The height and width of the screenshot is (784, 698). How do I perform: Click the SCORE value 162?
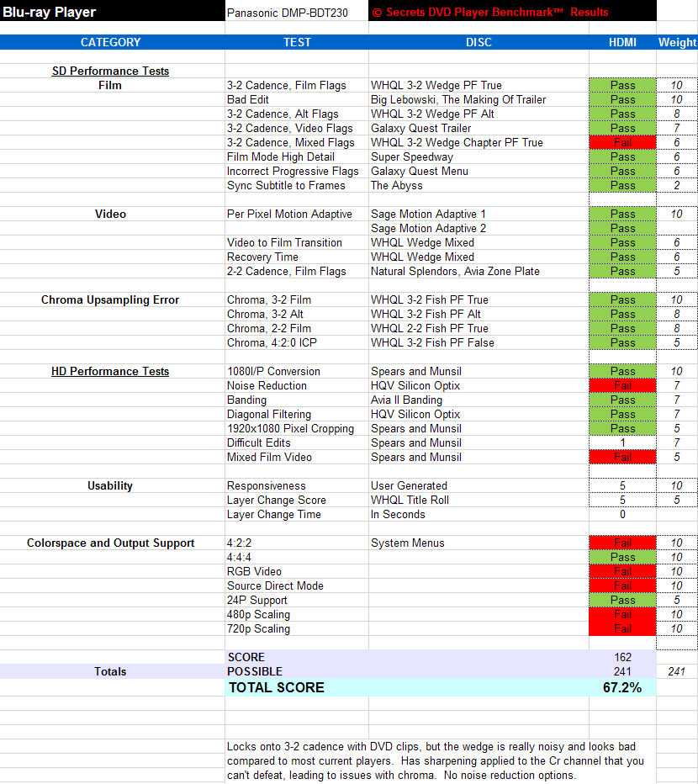pos(622,657)
